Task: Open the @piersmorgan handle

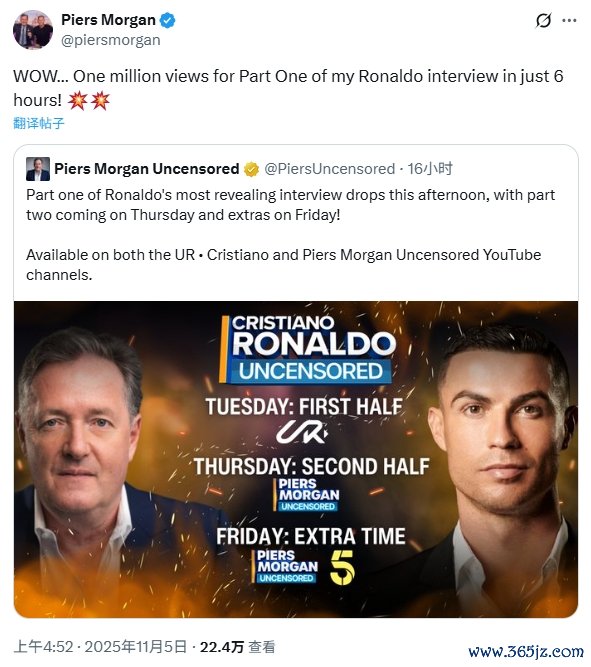Action: coord(111,40)
